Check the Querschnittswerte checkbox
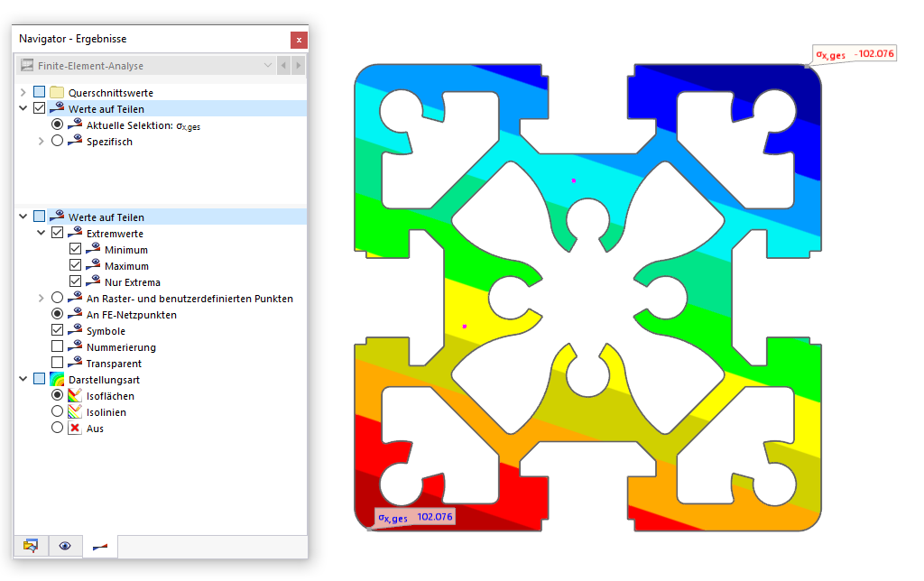Screen dimensions: 924x581 click(x=40, y=92)
